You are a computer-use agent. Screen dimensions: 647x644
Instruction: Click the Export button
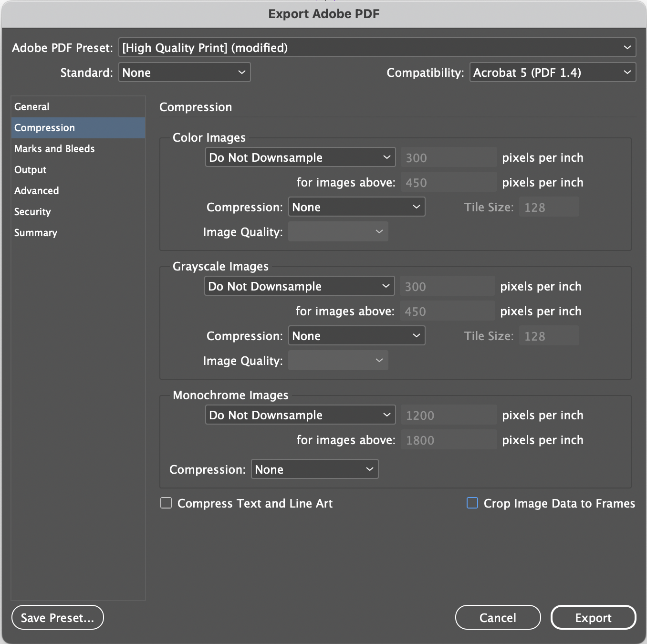coord(593,618)
